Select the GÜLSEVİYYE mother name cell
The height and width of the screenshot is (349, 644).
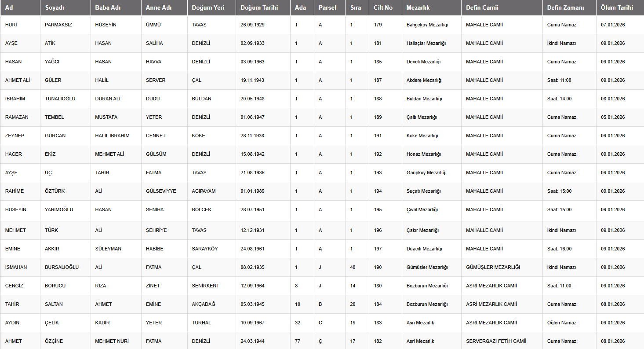(x=161, y=191)
